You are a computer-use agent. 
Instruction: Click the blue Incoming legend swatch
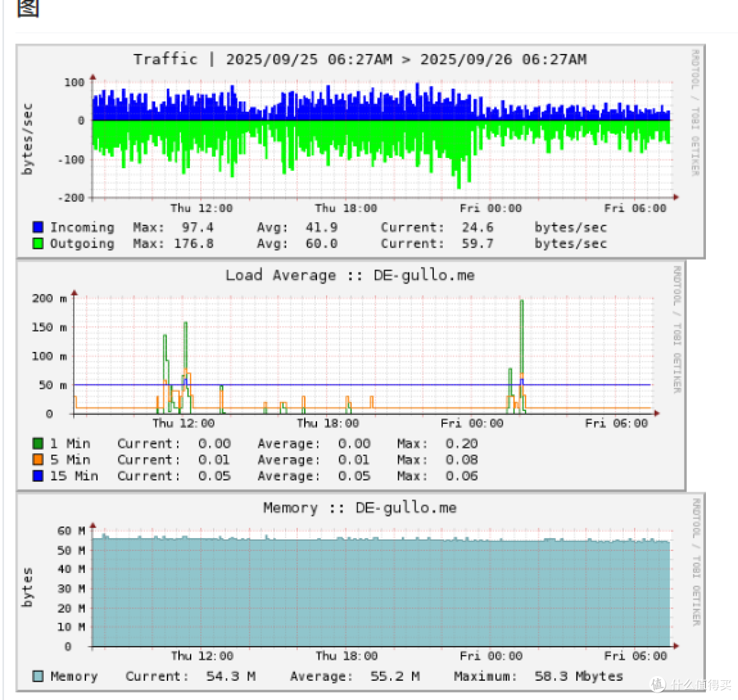38,228
